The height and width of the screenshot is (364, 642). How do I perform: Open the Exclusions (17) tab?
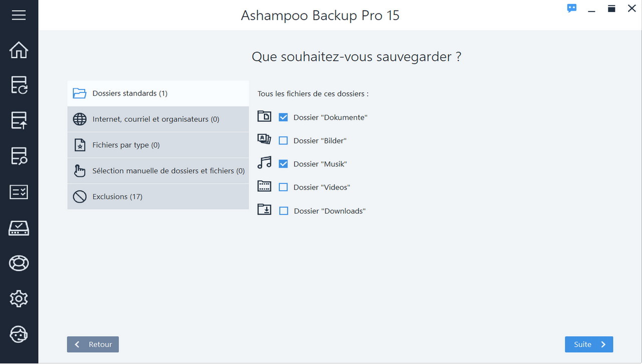(158, 197)
